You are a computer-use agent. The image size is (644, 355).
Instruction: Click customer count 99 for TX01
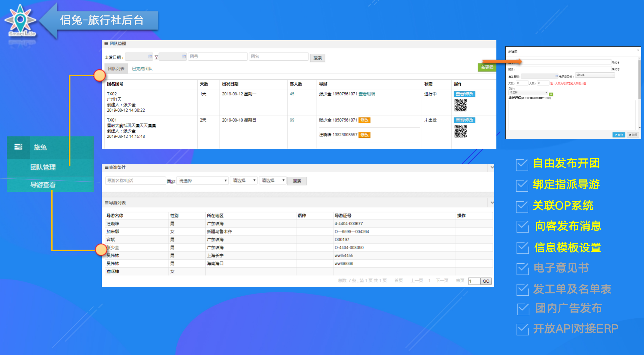(x=292, y=120)
